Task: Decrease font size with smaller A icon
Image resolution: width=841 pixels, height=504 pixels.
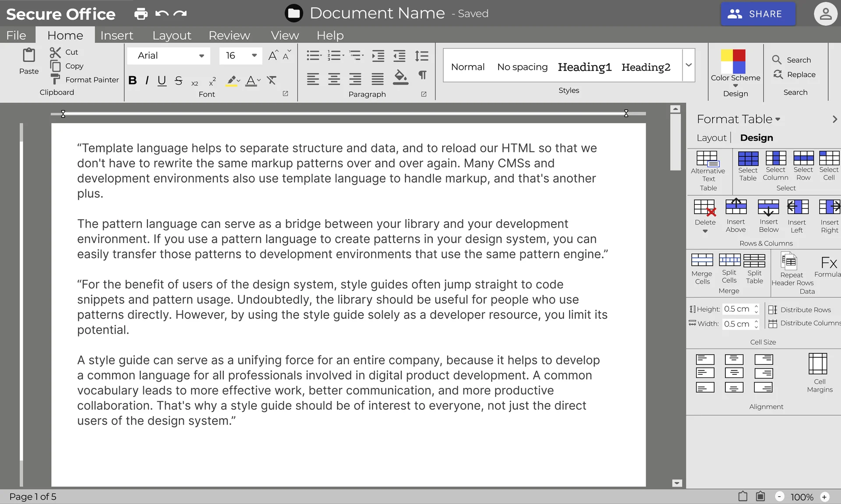Action: 286,56
